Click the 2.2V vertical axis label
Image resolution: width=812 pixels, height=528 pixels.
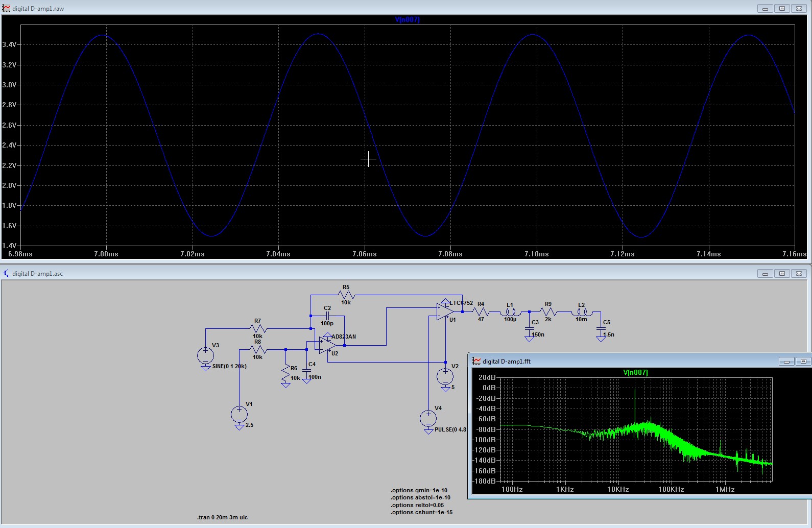9,165
